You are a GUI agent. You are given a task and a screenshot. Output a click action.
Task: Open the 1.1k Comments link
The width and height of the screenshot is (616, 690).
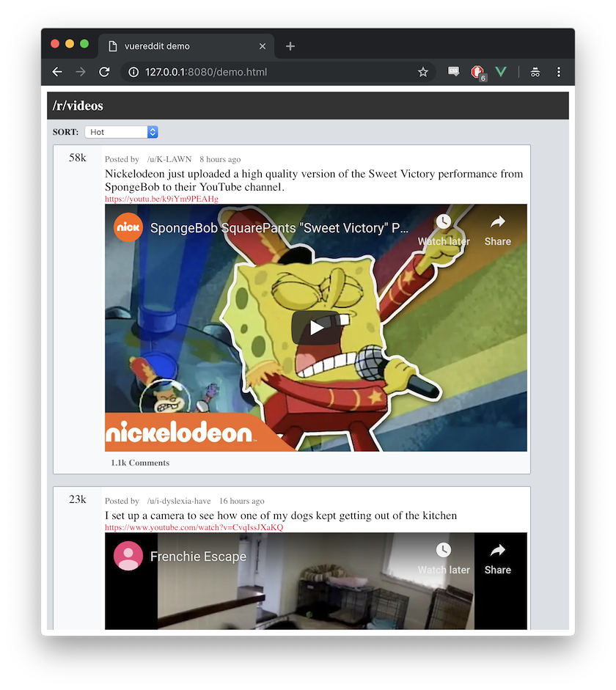tap(140, 463)
